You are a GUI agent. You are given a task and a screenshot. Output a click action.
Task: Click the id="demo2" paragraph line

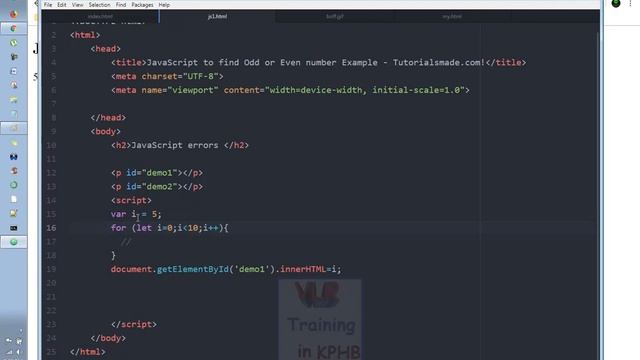click(157, 187)
